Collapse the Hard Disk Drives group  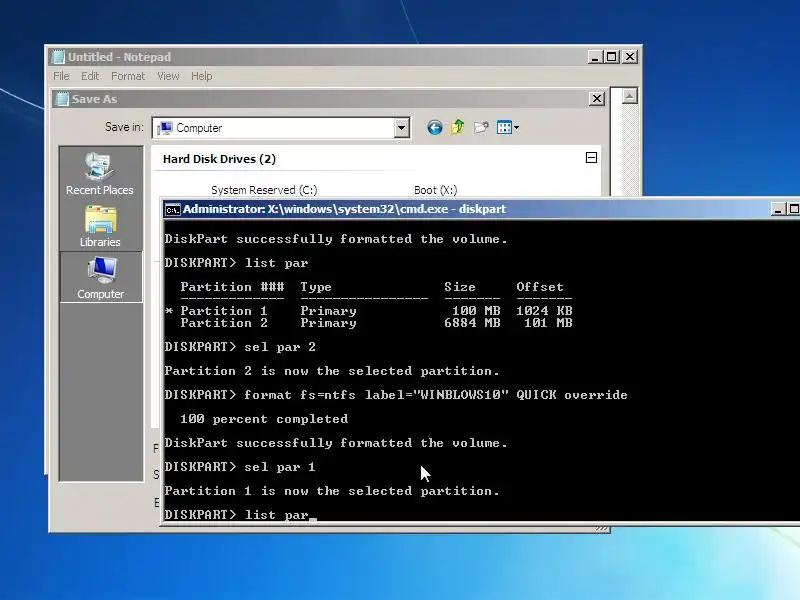pos(591,158)
